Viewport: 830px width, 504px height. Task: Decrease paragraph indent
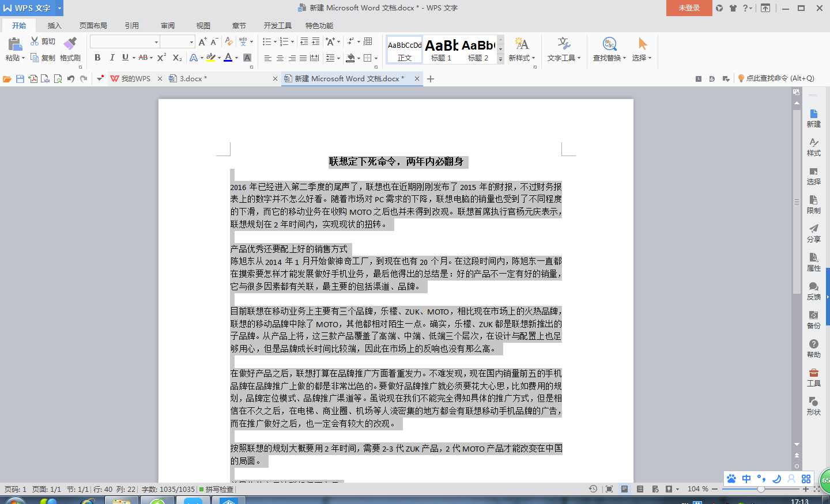tap(304, 41)
